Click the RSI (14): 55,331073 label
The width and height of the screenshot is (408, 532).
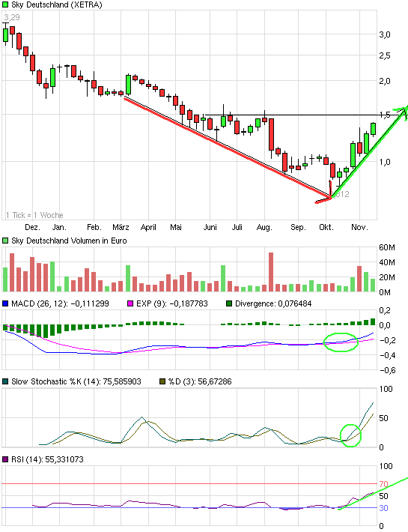(47, 459)
